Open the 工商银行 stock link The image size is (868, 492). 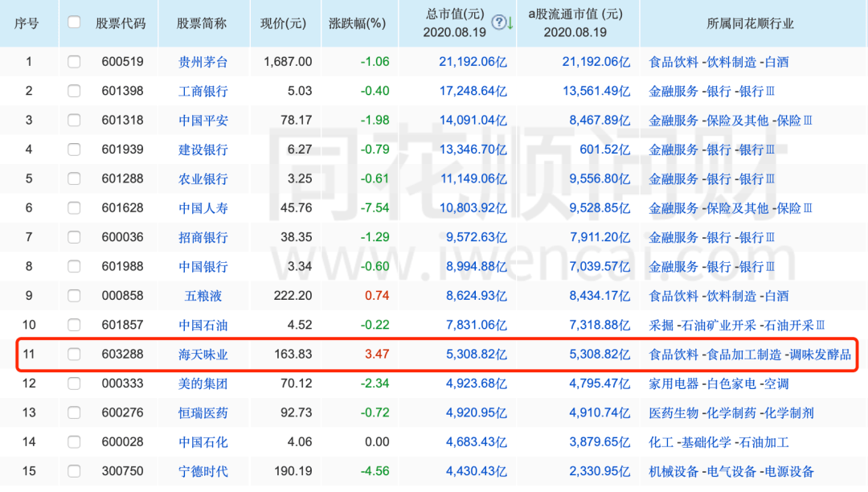(203, 90)
